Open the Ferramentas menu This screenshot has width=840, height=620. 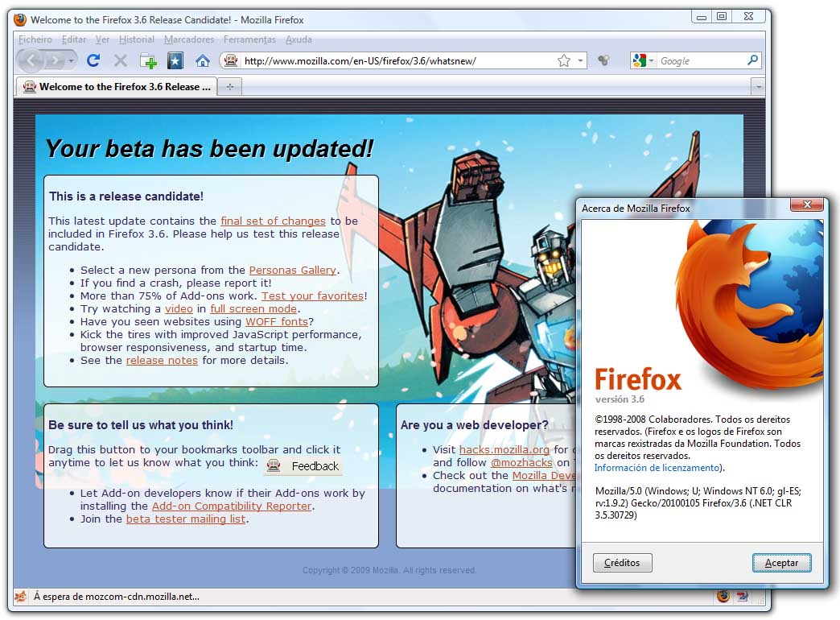tap(249, 39)
